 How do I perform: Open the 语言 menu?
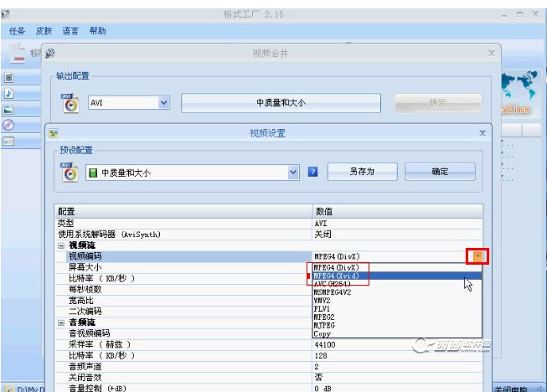70,31
